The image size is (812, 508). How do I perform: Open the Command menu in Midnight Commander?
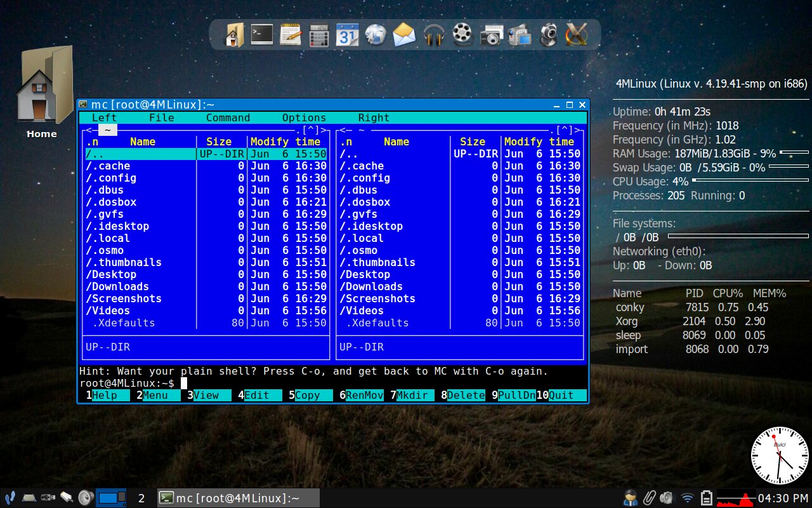coord(228,117)
